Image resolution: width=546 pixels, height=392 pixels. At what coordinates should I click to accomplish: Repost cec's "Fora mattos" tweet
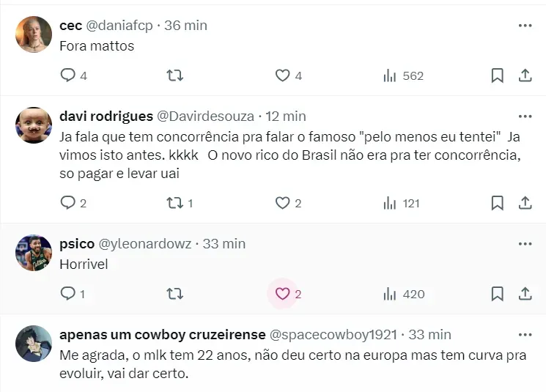click(175, 75)
